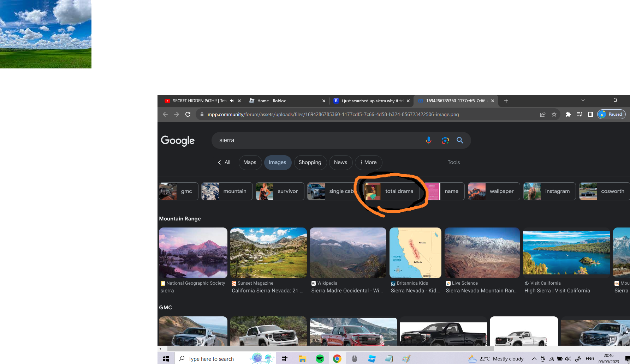The width and height of the screenshot is (630, 364).
Task: Expand the More filters menu
Action: [x=368, y=162]
